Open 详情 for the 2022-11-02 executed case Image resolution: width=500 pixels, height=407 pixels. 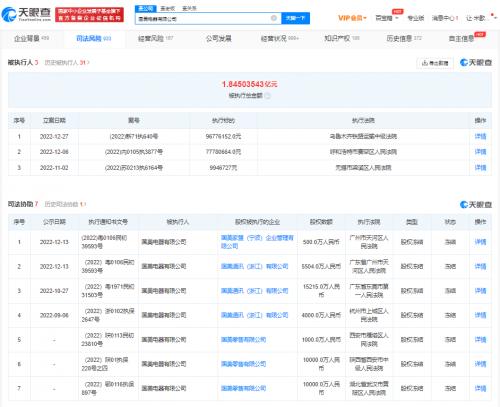(480, 168)
